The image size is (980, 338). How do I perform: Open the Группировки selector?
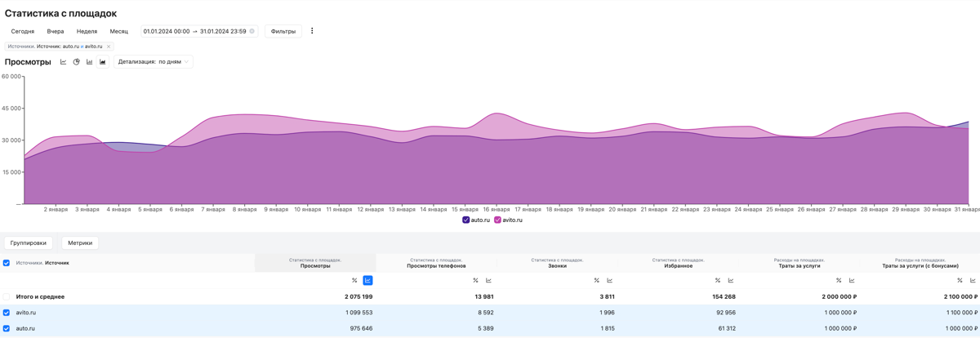[29, 243]
